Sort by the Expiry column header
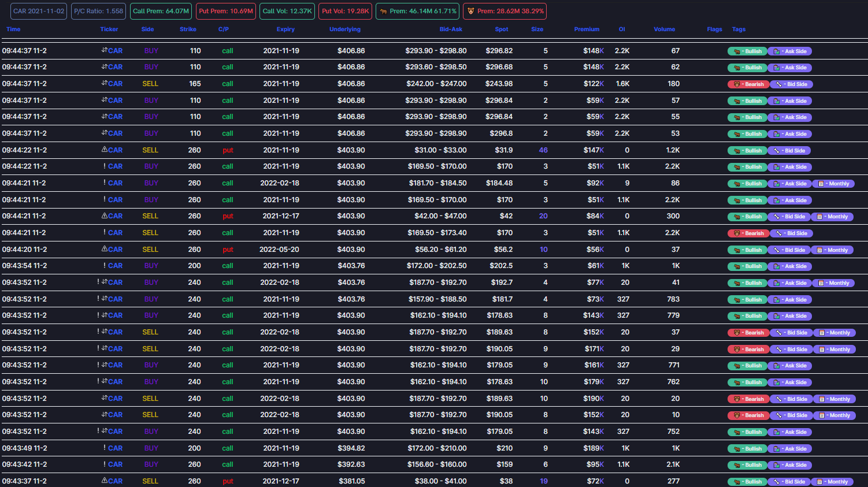Screen dimensions: 868x487 tap(285, 29)
